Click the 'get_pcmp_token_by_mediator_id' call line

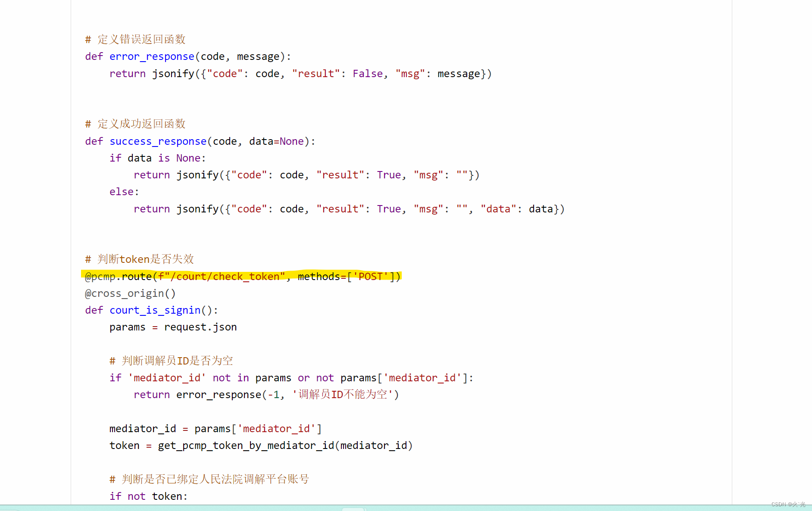261,446
